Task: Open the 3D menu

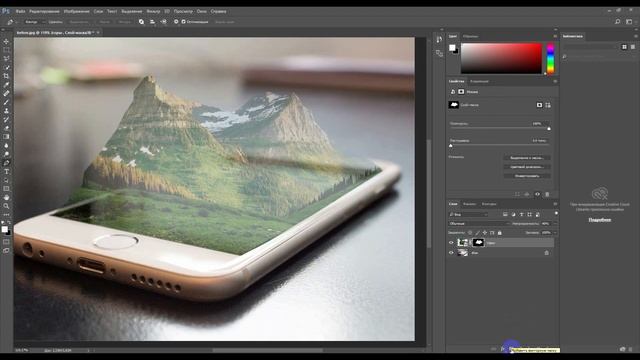Action: [167, 11]
